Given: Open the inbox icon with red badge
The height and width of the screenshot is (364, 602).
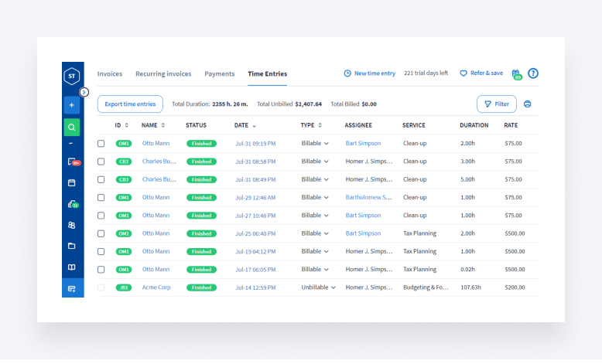Looking at the screenshot, I should [72, 162].
